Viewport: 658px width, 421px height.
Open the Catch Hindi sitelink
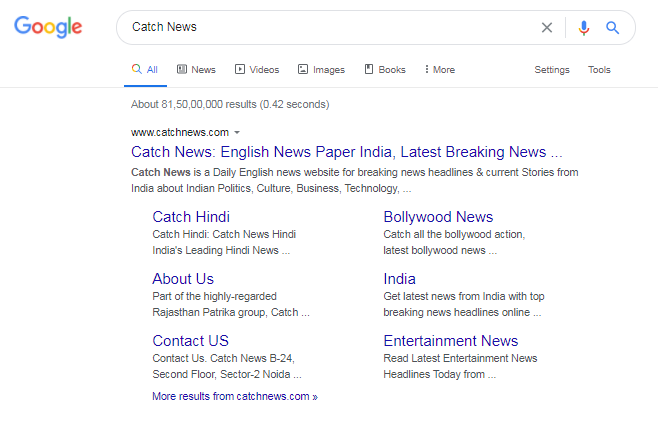(x=191, y=217)
